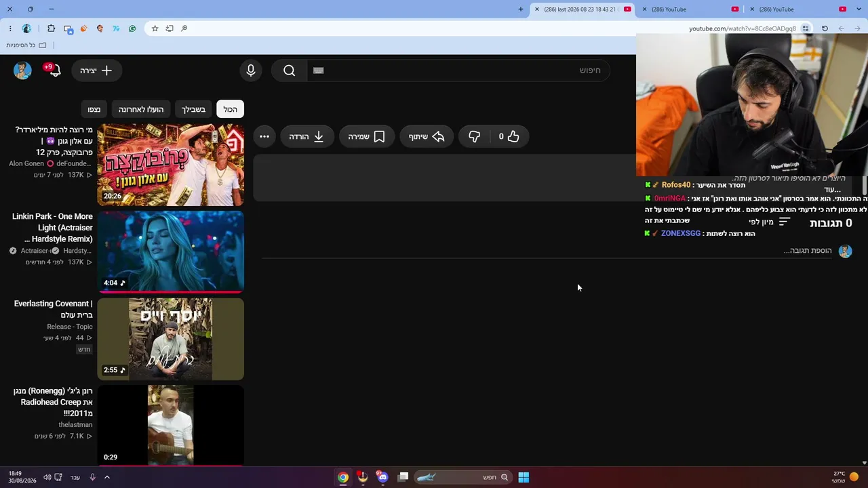
Task: Select the 'הועלו לאחרונה' filter chip
Action: click(x=141, y=109)
